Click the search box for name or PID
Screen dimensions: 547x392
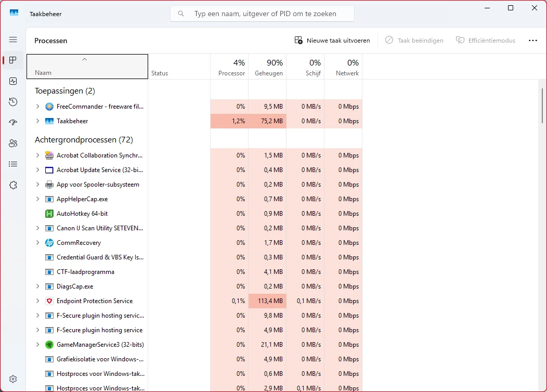click(x=263, y=14)
